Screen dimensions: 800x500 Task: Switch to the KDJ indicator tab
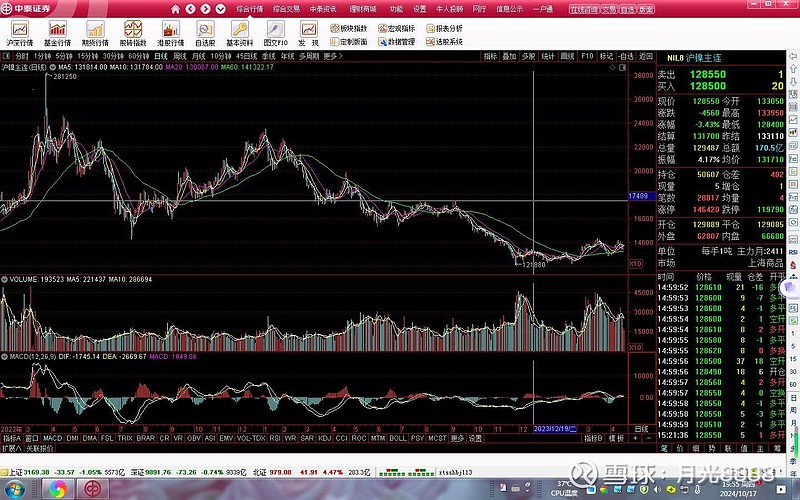pyautogui.click(x=323, y=438)
